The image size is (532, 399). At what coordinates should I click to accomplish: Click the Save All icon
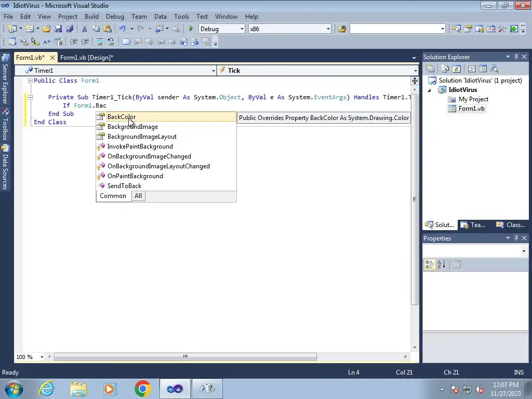click(70, 29)
